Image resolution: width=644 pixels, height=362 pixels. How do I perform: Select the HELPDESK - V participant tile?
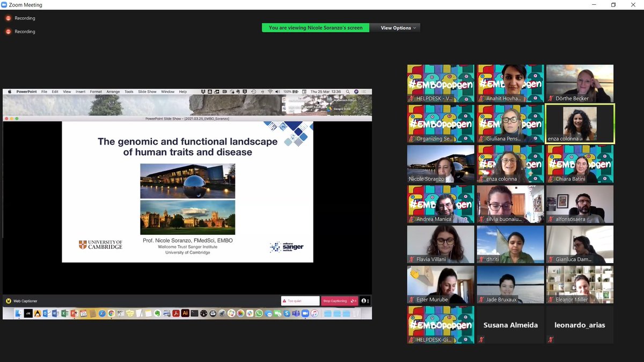point(441,83)
